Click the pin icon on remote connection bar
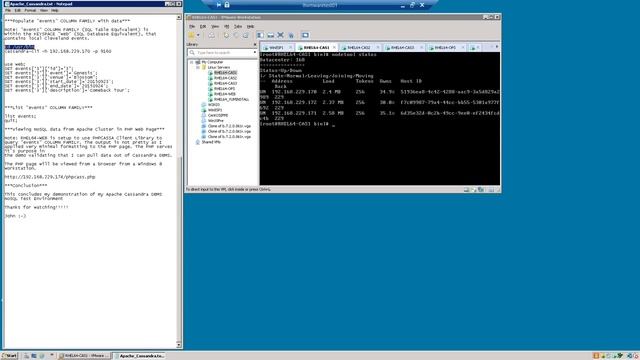The height and width of the screenshot is (360, 640). pyautogui.click(x=219, y=5)
